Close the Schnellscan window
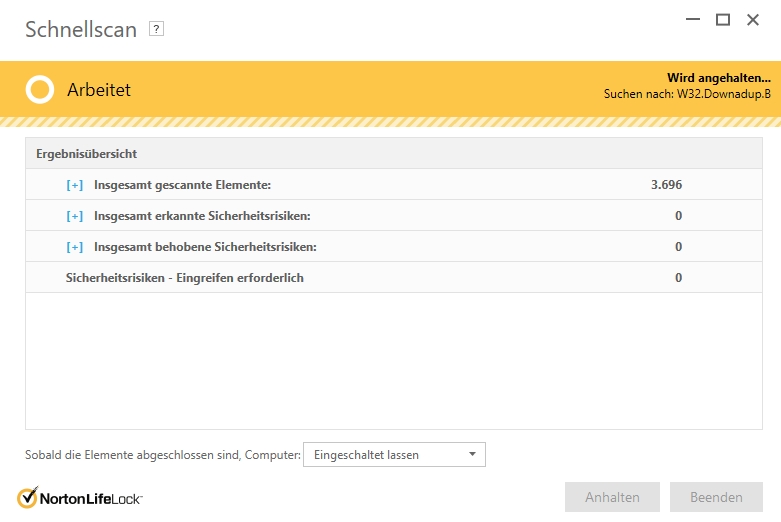 coord(753,20)
